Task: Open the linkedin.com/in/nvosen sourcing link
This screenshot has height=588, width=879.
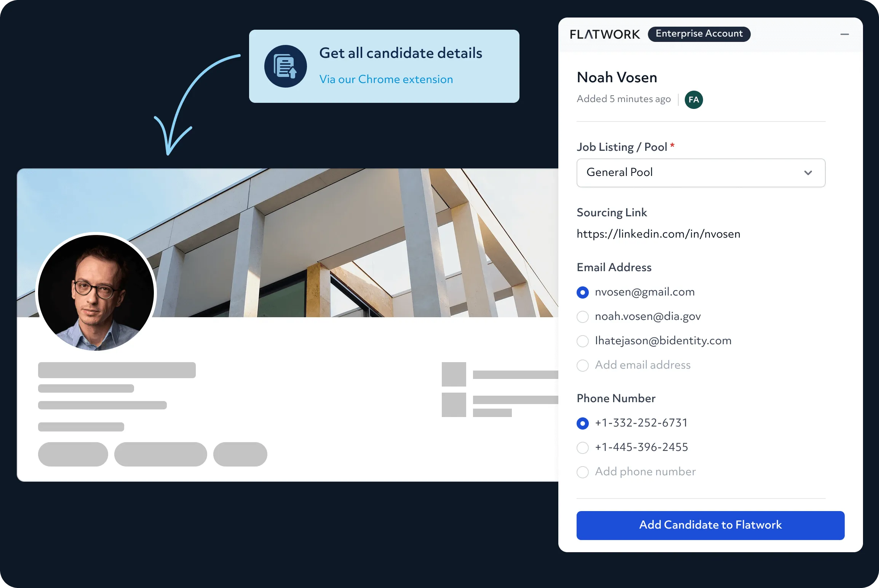Action: pos(658,234)
